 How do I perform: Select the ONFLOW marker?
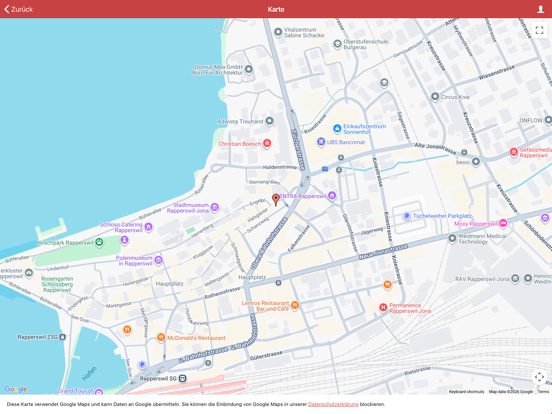coord(548,120)
